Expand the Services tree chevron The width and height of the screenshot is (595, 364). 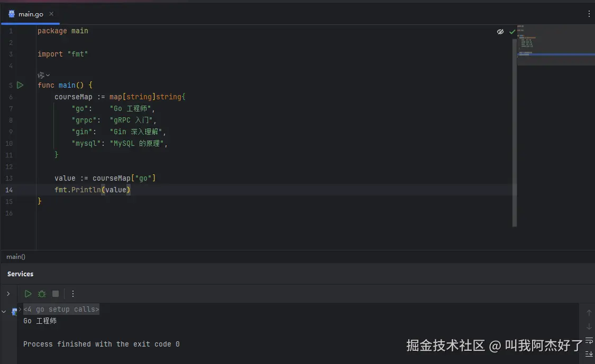tap(8, 294)
